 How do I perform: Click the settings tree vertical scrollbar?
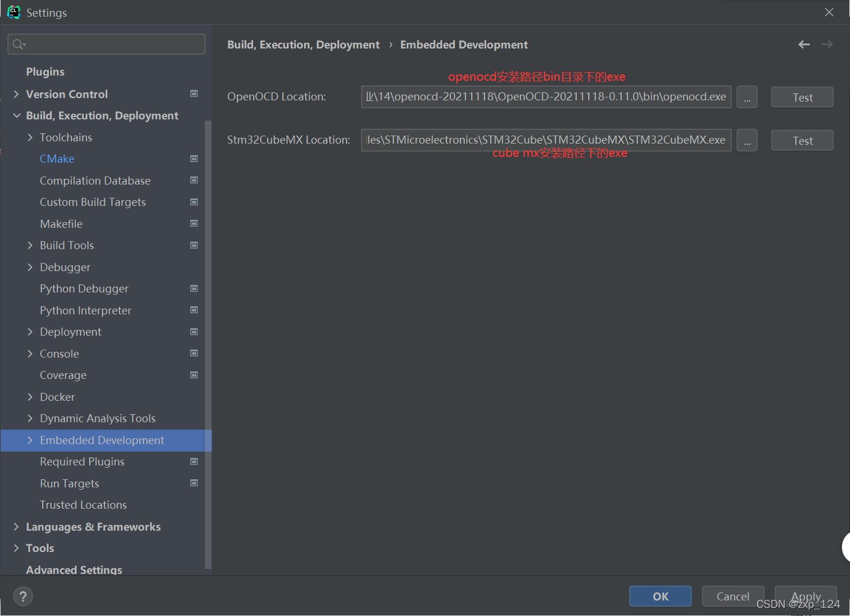(208, 344)
